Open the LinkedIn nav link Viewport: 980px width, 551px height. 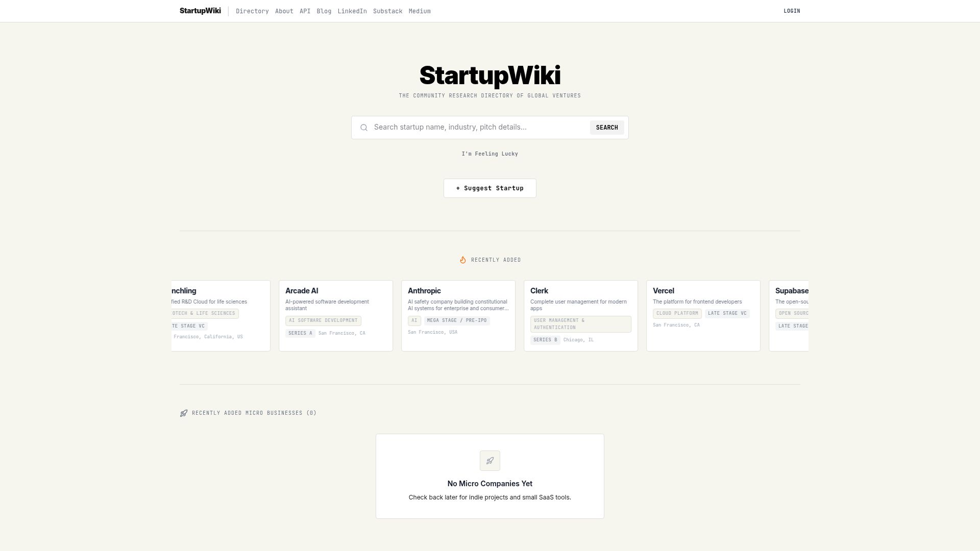[352, 11]
